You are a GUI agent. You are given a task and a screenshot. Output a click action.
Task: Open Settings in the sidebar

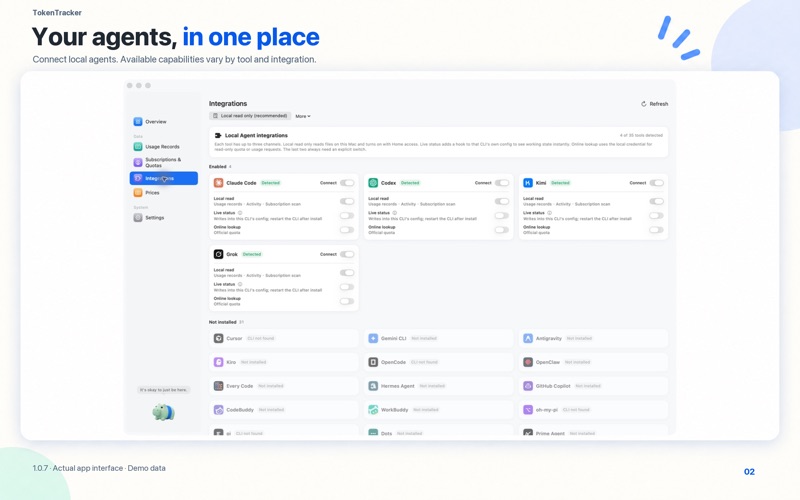pyautogui.click(x=164, y=217)
